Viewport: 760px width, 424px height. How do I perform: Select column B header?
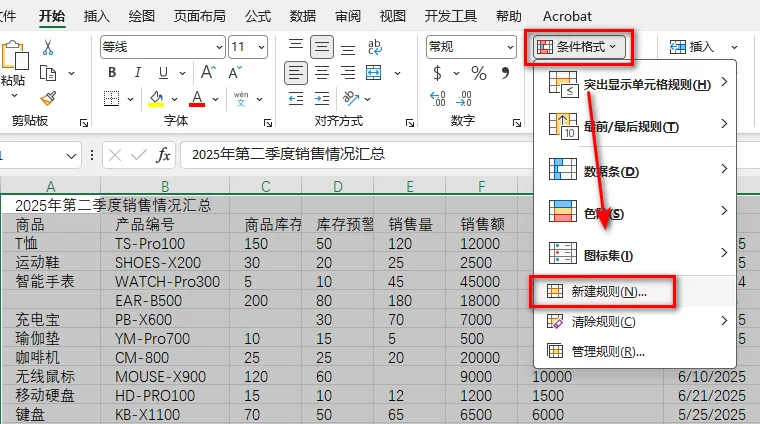point(165,186)
